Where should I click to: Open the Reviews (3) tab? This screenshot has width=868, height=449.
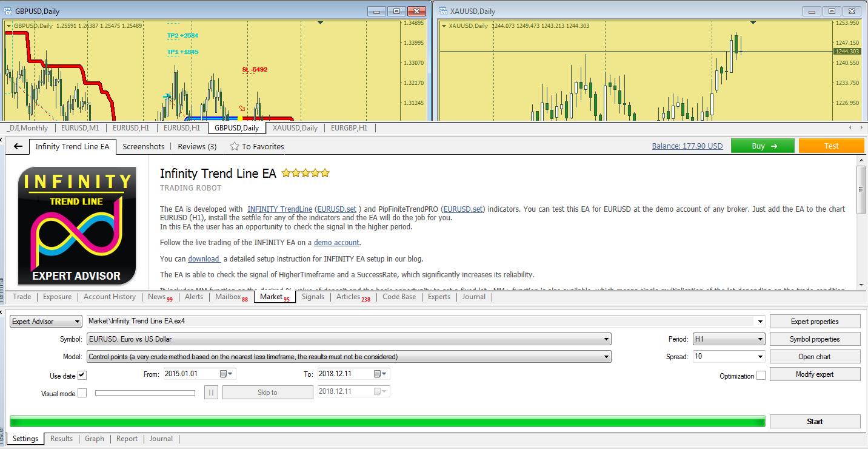click(x=197, y=146)
